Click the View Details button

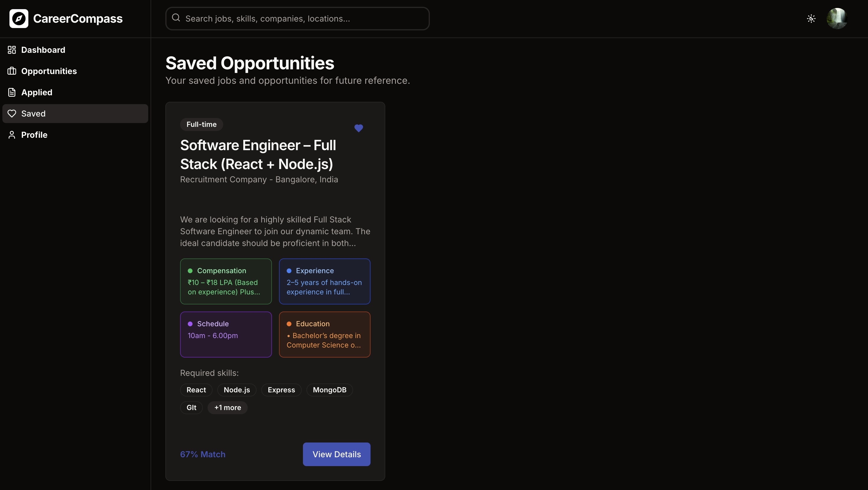tap(336, 454)
